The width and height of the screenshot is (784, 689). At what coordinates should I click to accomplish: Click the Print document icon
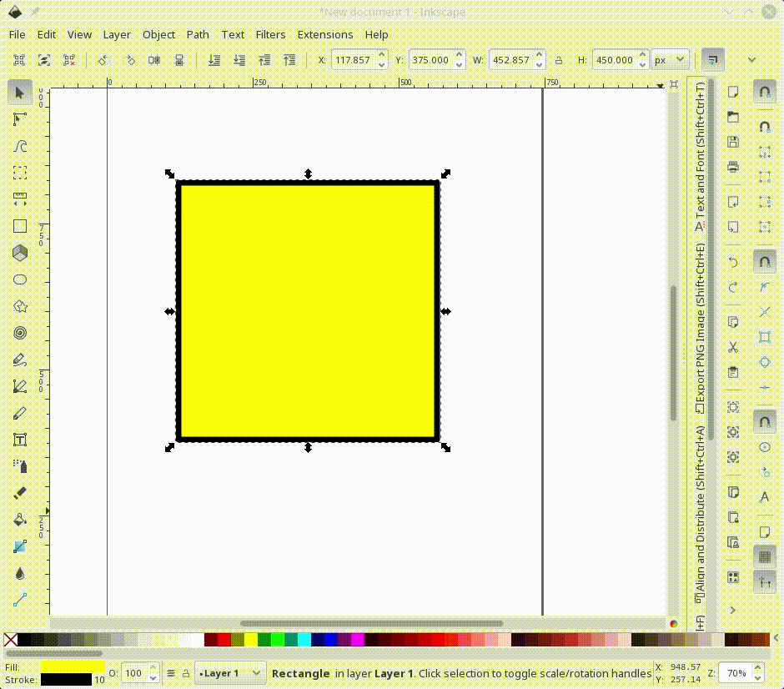tap(733, 167)
